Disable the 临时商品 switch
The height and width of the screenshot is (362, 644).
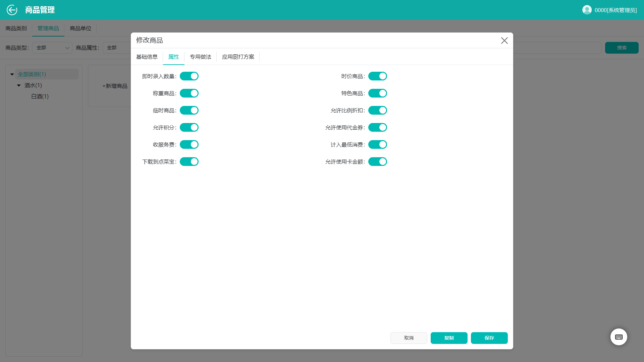pyautogui.click(x=189, y=110)
